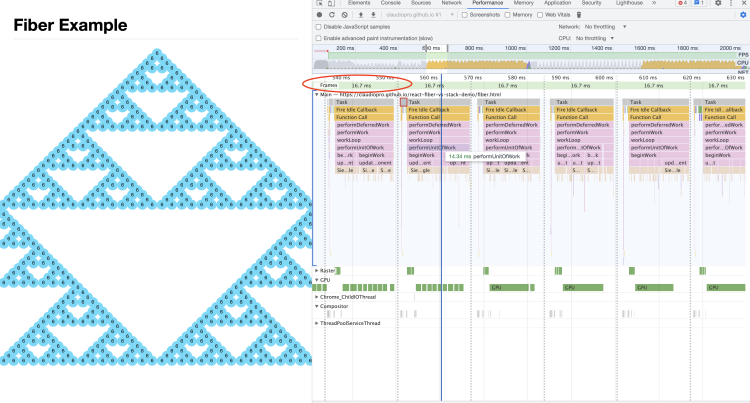The height and width of the screenshot is (403, 750).
Task: Open capture settings blue gear icon
Action: pyautogui.click(x=743, y=15)
